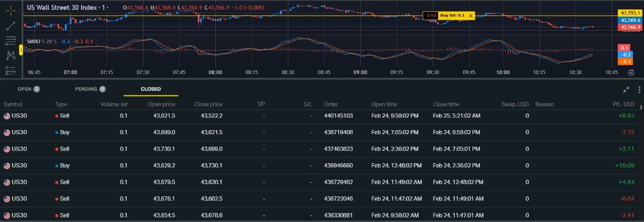Close the Buy lot 0.1 position on the chart
Screen dimensions: 644x222
click(470, 16)
